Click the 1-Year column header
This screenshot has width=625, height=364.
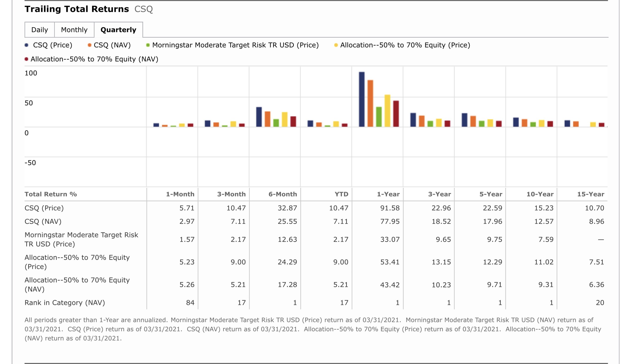coord(388,194)
